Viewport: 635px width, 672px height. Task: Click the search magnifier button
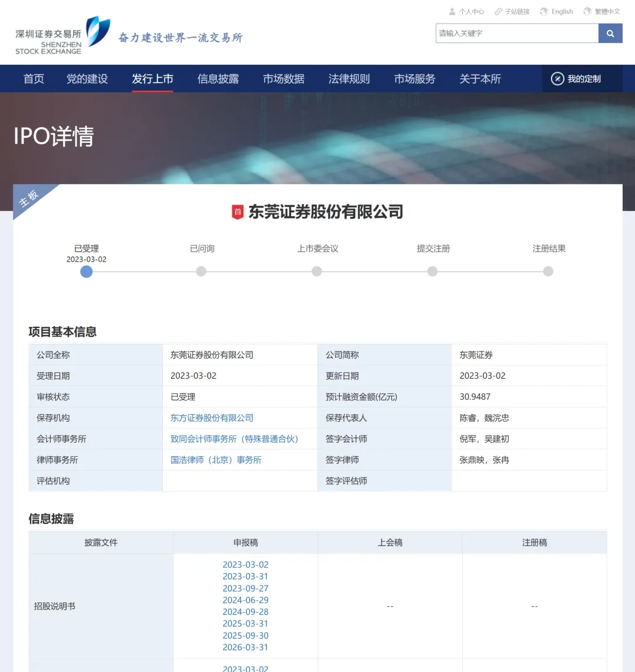[610, 34]
